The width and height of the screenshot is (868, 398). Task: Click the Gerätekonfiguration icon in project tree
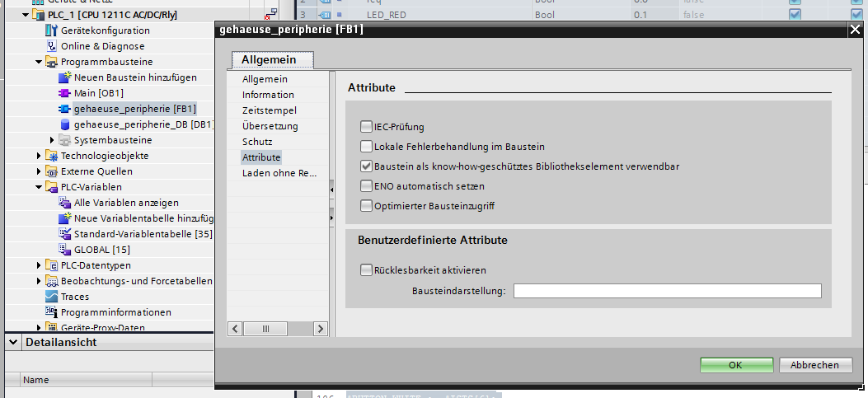point(52,30)
